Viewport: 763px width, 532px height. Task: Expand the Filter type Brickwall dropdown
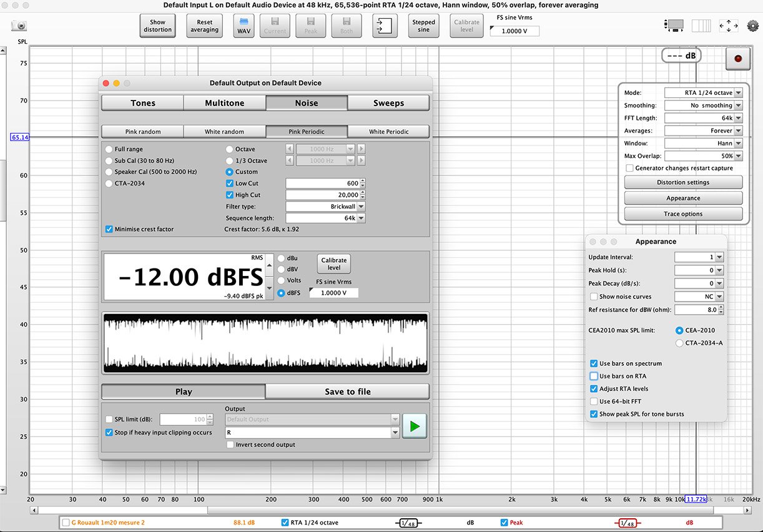coord(325,207)
